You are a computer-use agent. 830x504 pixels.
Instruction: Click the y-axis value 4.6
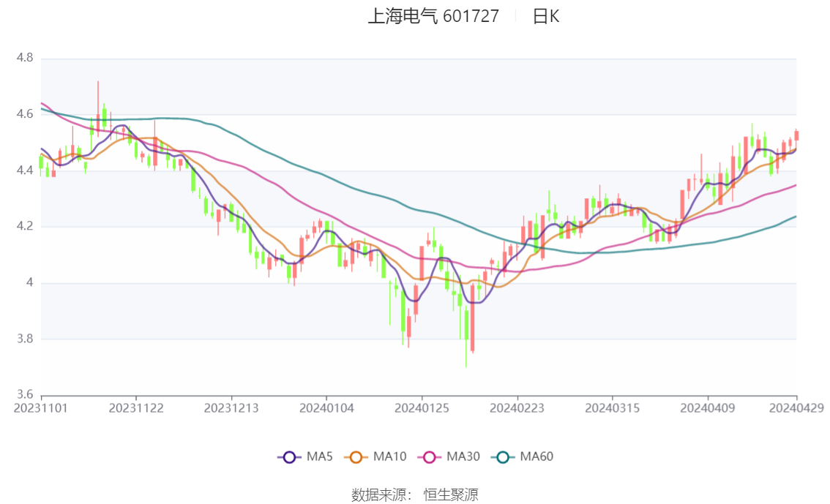click(25, 113)
